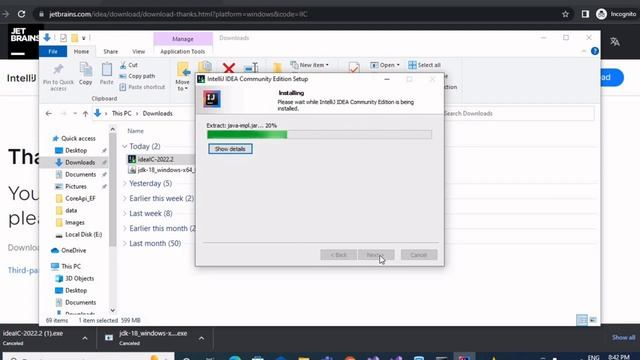Image resolution: width=640 pixels, height=360 pixels.
Task: Select Pictures in navigation pane
Action: [71, 187]
